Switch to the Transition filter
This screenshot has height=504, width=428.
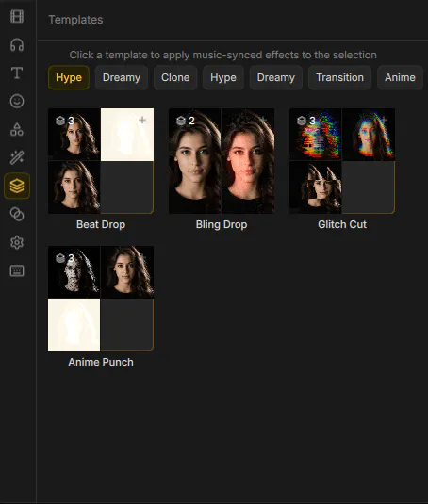pos(339,77)
